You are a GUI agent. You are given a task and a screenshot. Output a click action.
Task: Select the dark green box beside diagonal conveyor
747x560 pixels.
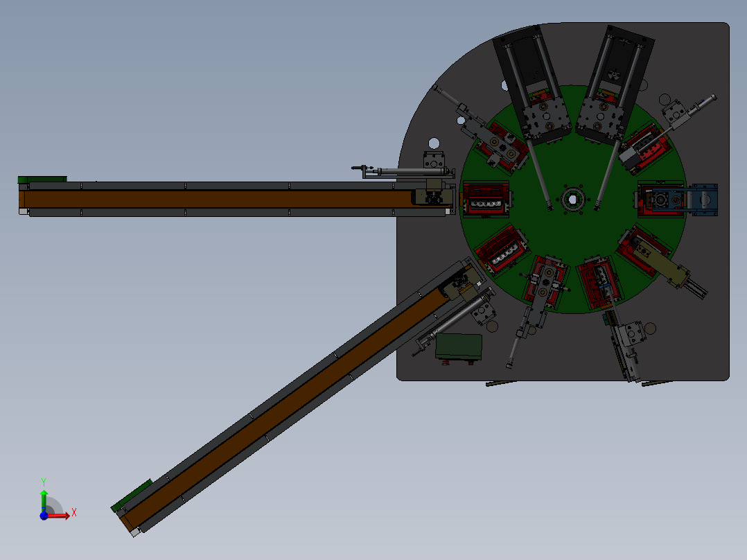(x=459, y=346)
